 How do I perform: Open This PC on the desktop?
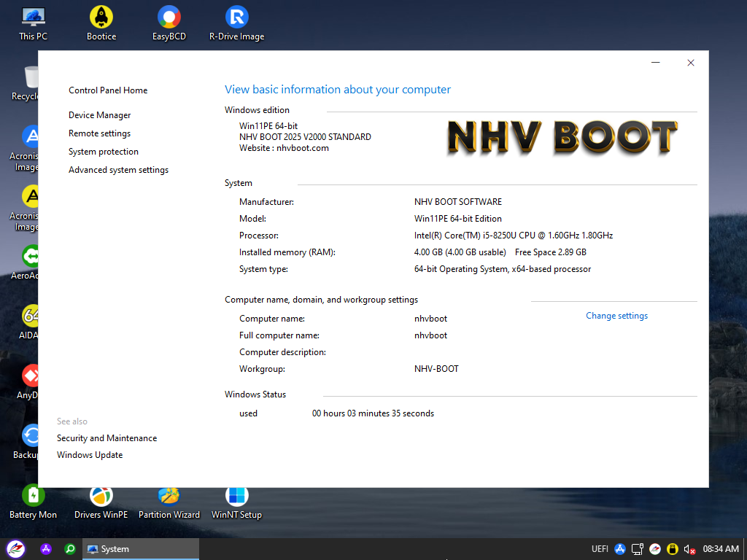point(33,17)
